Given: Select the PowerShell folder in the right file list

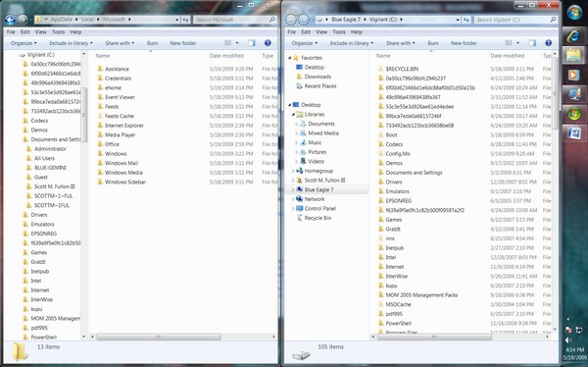Looking at the screenshot, I should coord(398,323).
